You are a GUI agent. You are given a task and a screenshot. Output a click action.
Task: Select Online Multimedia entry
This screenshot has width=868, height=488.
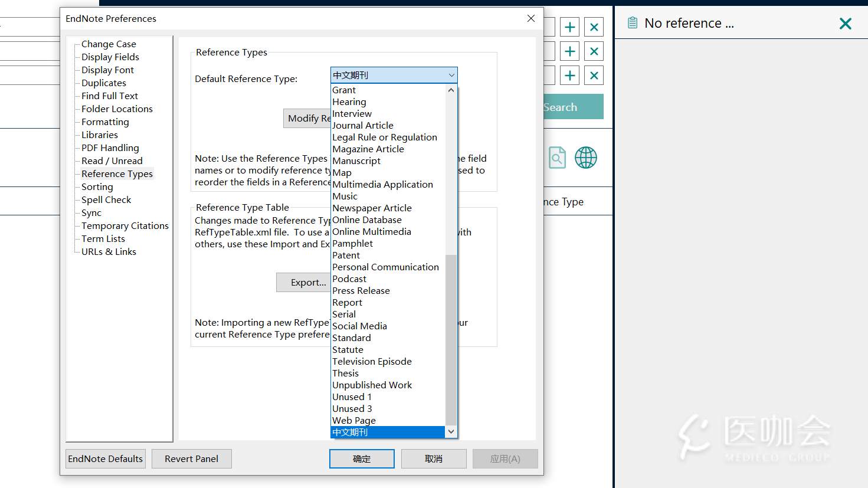pyautogui.click(x=388, y=232)
